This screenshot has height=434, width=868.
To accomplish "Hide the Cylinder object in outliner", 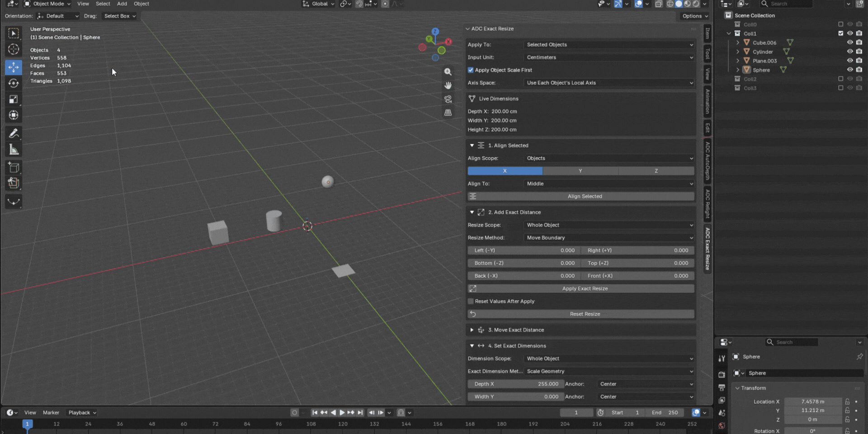I will point(850,52).
